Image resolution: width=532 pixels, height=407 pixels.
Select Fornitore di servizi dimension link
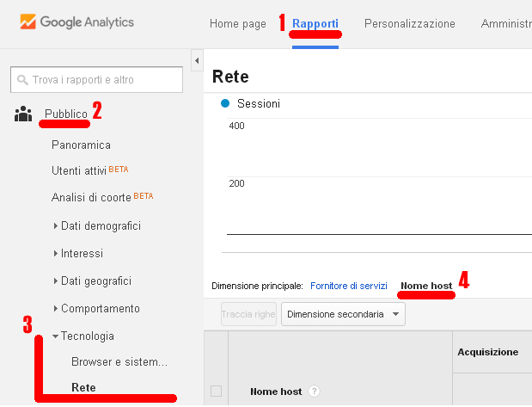click(x=349, y=286)
